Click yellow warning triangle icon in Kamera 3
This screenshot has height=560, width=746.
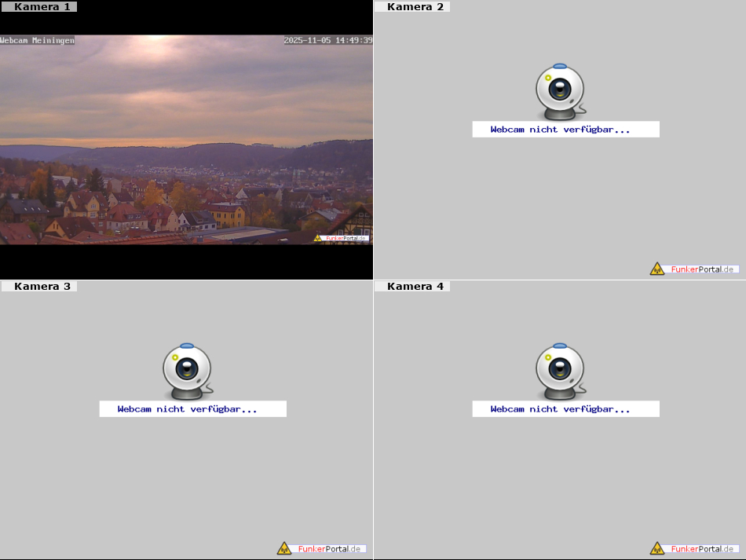point(283,548)
